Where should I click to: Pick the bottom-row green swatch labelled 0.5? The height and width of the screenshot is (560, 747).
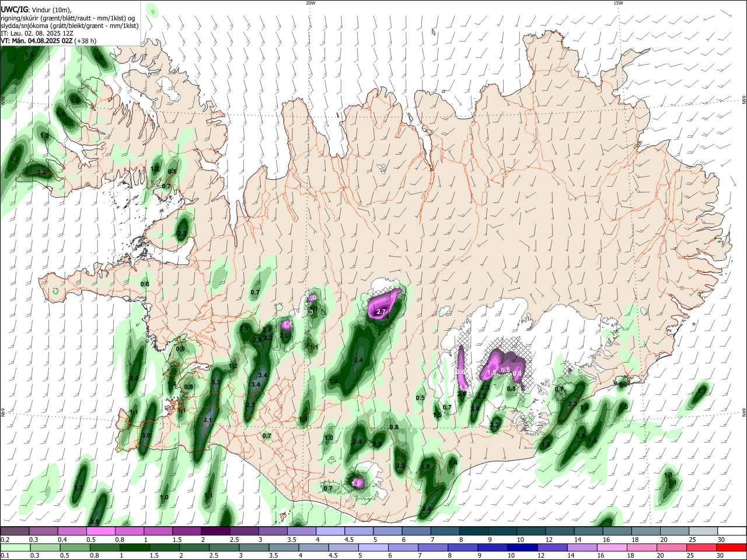(x=75, y=547)
